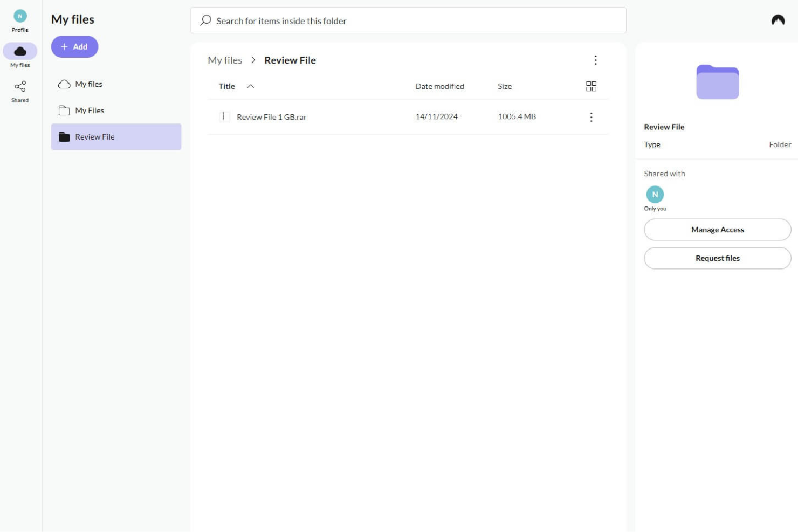Open the Shared section icon
This screenshot has height=532, width=798.
point(20,86)
